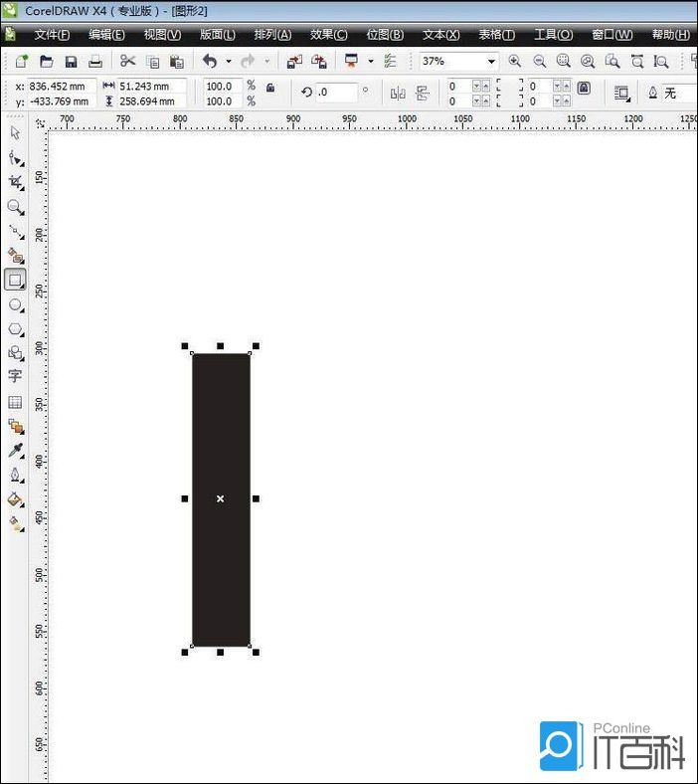The image size is (698, 784).
Task: Click the height field 258.694 mm
Action: (151, 101)
